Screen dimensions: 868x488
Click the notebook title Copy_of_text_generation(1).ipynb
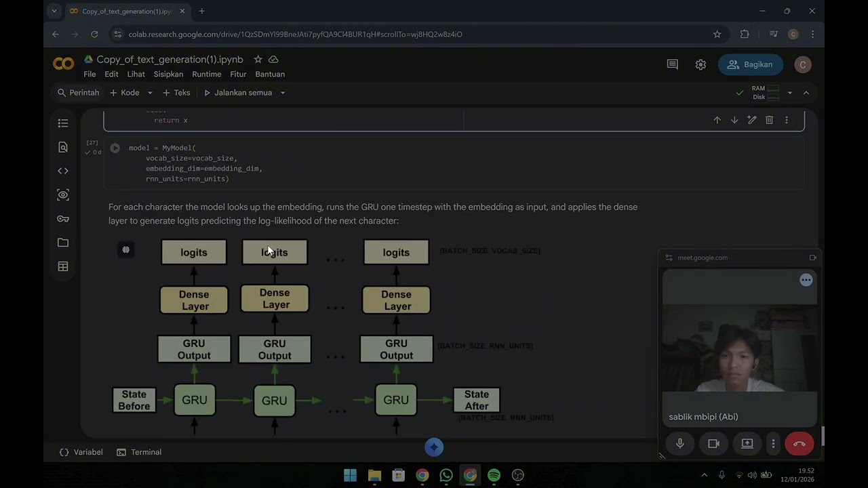170,60
